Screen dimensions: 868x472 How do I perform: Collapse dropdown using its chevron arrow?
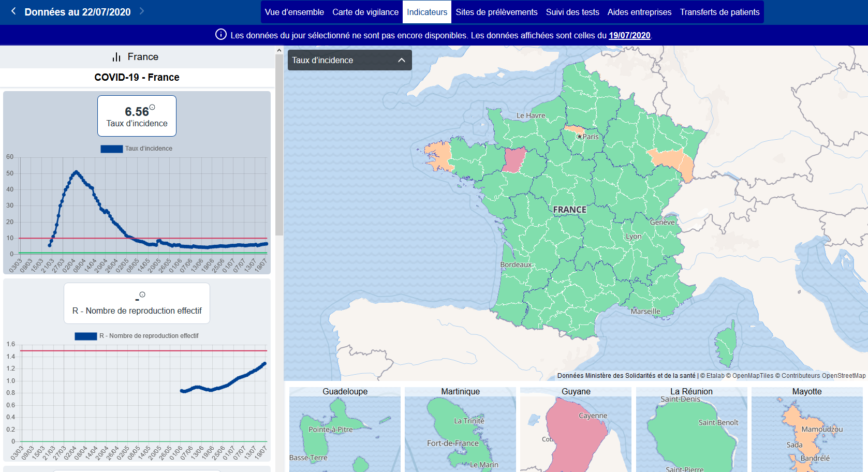[402, 60]
